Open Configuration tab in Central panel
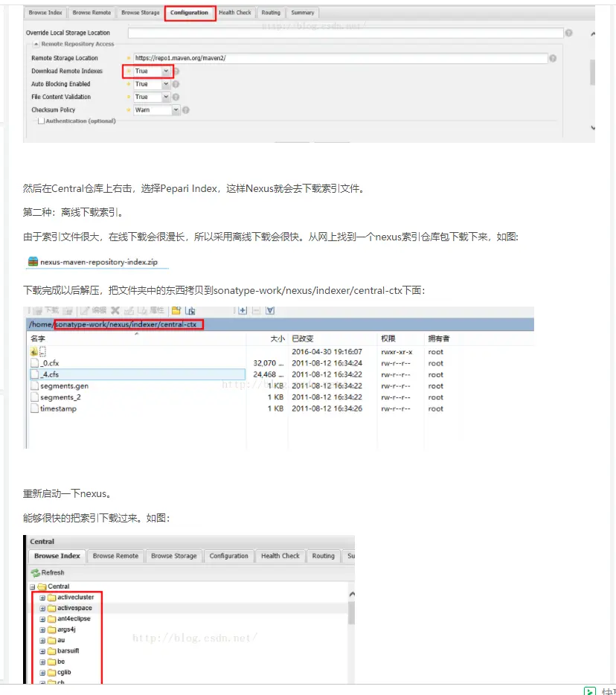616x695 pixels. [x=228, y=556]
